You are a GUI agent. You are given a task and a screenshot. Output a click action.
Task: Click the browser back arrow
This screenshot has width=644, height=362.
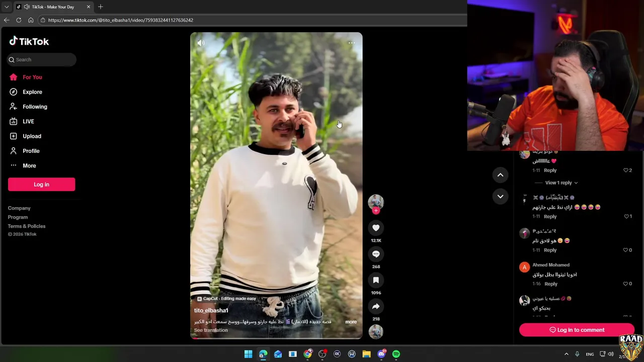7,20
